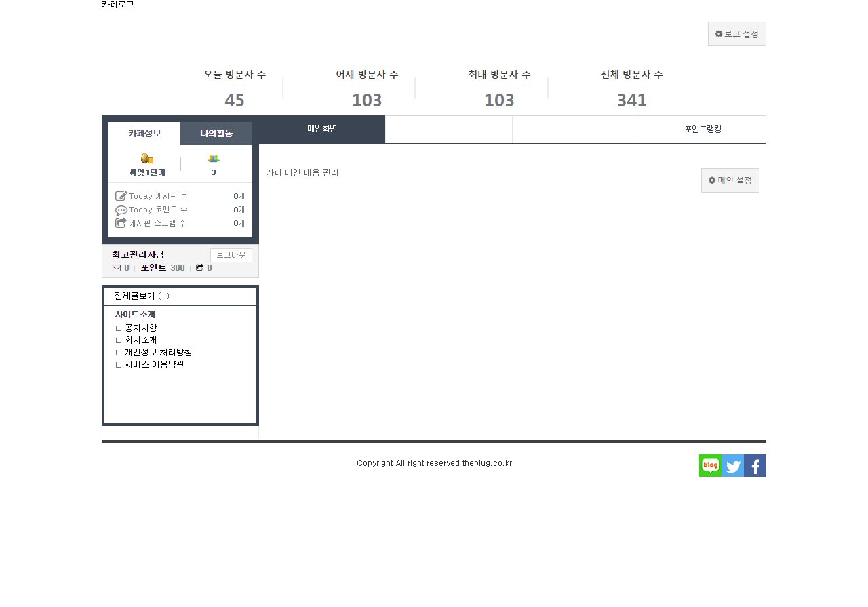Click the Today 코멘트 수 speech bubble icon
868x607 pixels.
(121, 210)
